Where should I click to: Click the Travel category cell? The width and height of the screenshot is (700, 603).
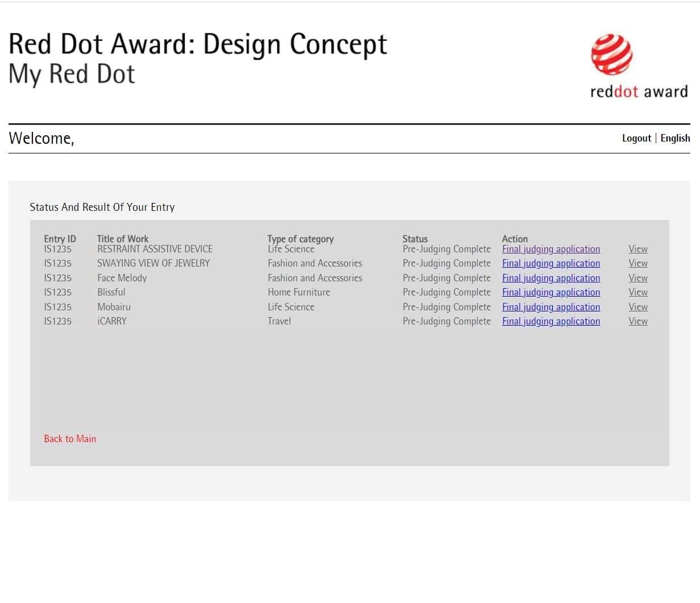point(280,321)
